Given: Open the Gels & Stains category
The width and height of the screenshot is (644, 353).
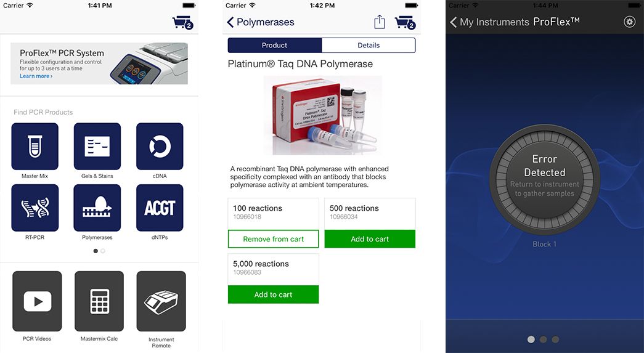Looking at the screenshot, I should (97, 146).
